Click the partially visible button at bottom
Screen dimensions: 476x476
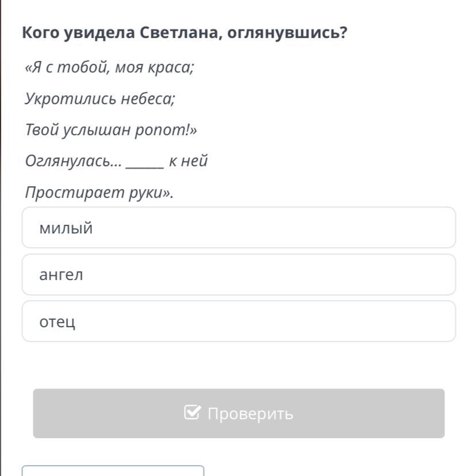coord(113,470)
